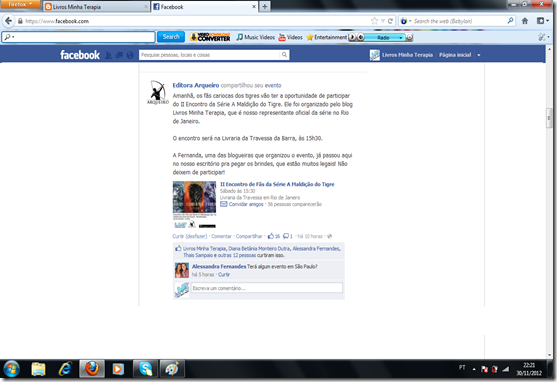Open Facebook friend requests icon
The height and width of the screenshot is (382, 557).
coord(108,55)
